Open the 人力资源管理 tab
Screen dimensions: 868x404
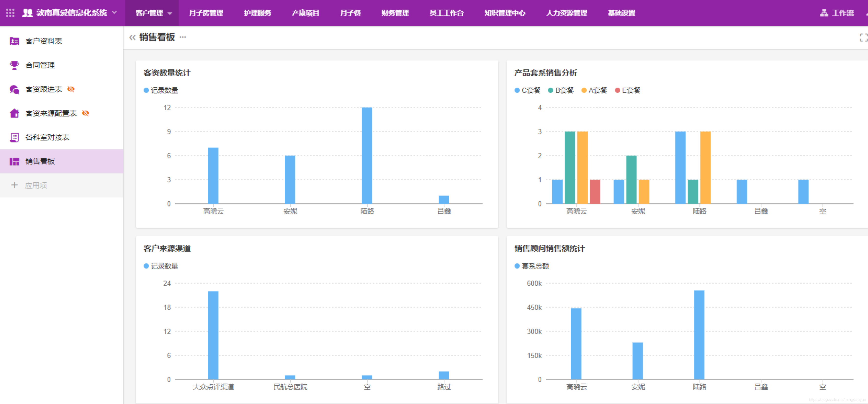(567, 13)
